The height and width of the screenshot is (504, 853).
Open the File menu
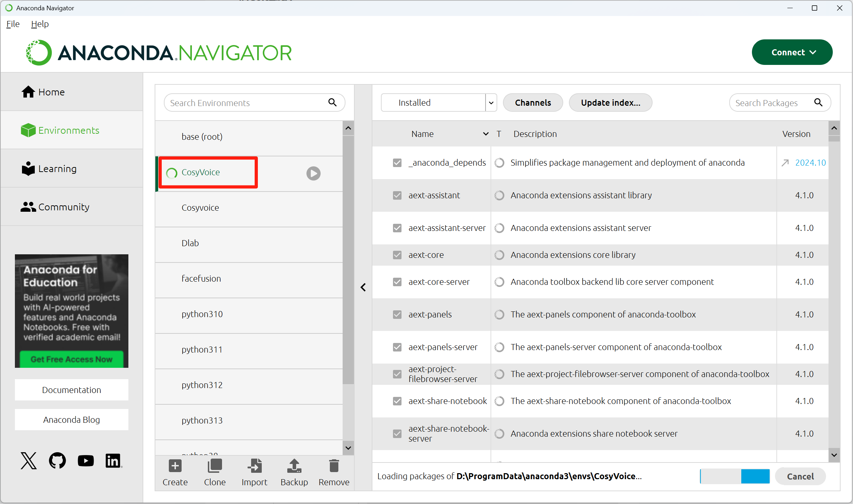pos(13,24)
